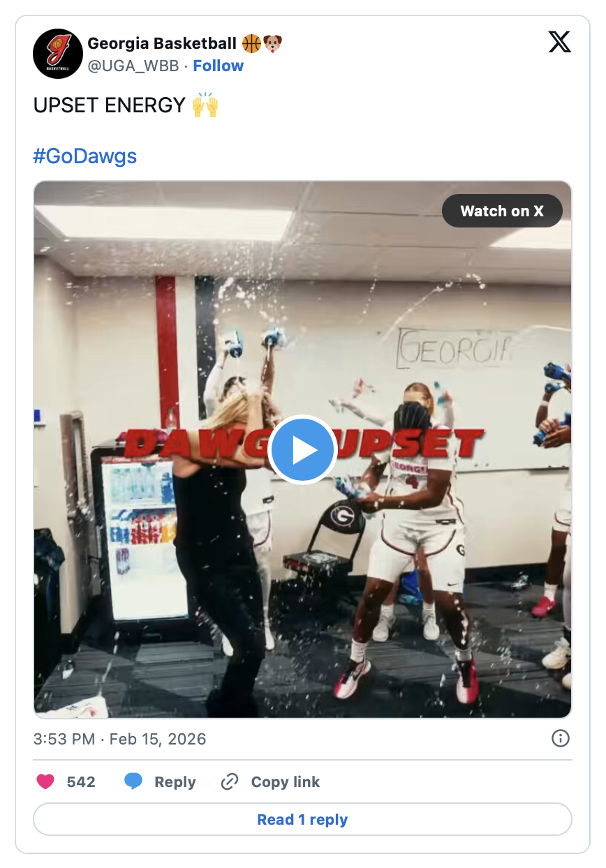Image resolution: width=606 pixels, height=868 pixels.
Task: Click the X logo icon
Action: pos(559,43)
